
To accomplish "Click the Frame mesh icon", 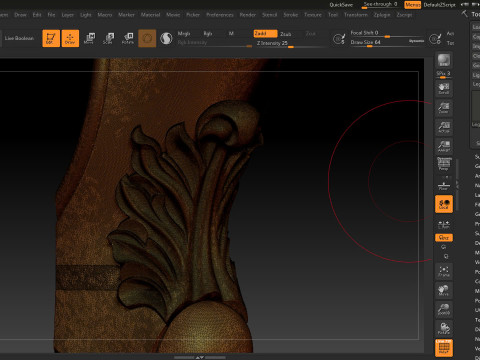I will point(444,271).
